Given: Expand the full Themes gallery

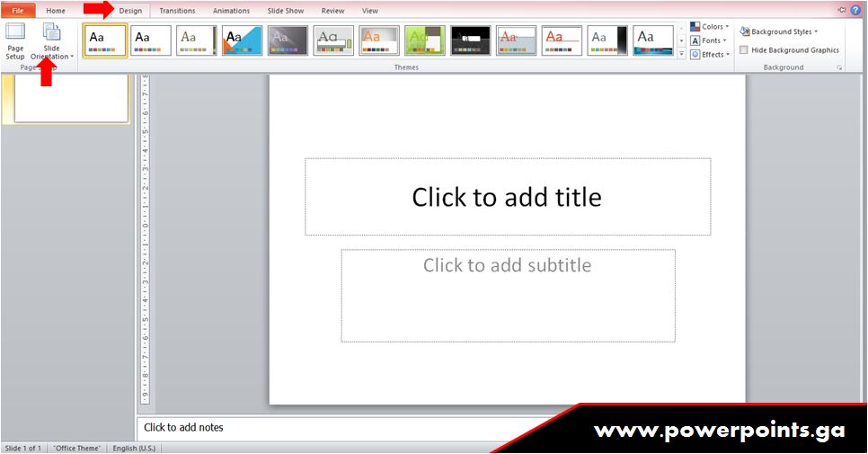Looking at the screenshot, I should tap(681, 54).
